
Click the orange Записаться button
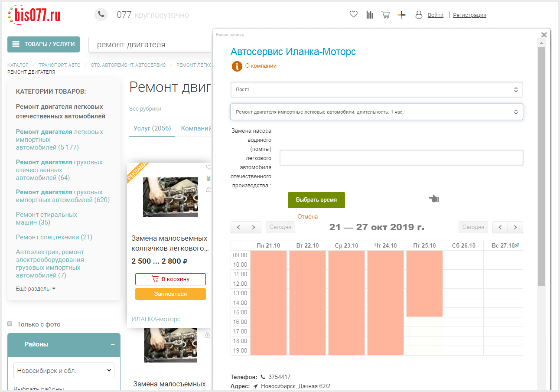click(x=170, y=294)
